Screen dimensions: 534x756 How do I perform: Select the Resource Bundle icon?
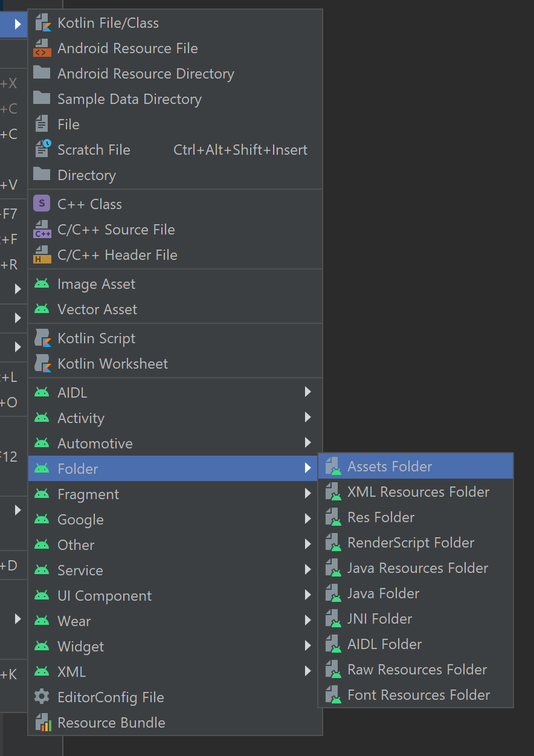point(43,722)
